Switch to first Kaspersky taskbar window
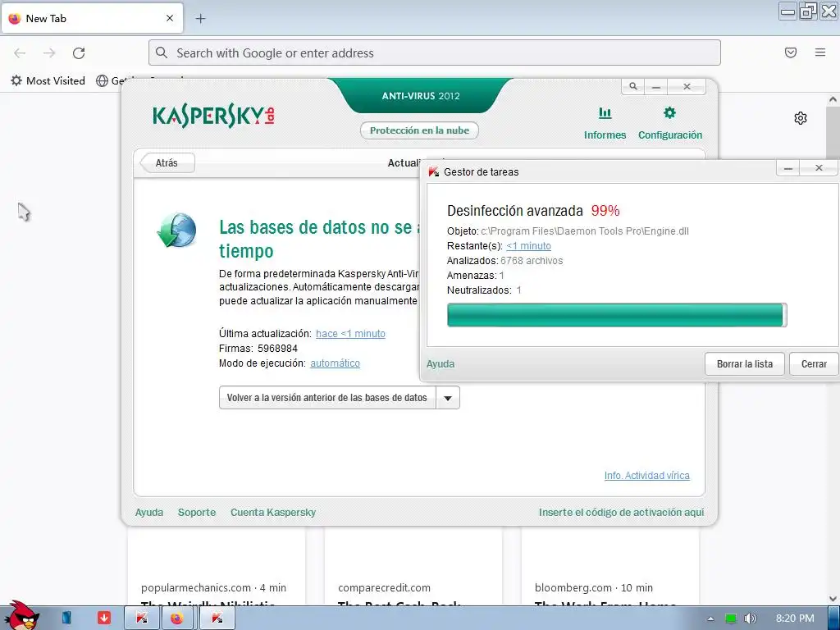The width and height of the screenshot is (840, 630). point(142,618)
